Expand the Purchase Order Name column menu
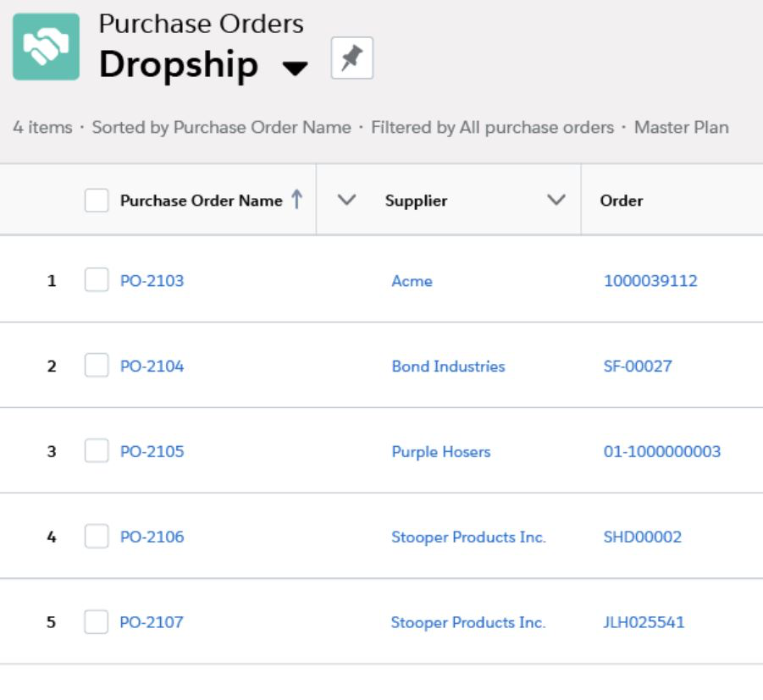The height and width of the screenshot is (700, 763). click(347, 200)
